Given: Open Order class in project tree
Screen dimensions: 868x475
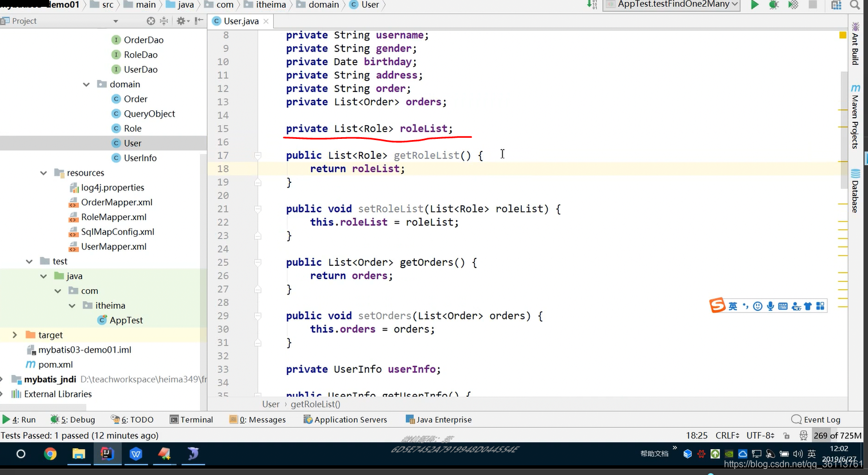Looking at the screenshot, I should pos(135,99).
